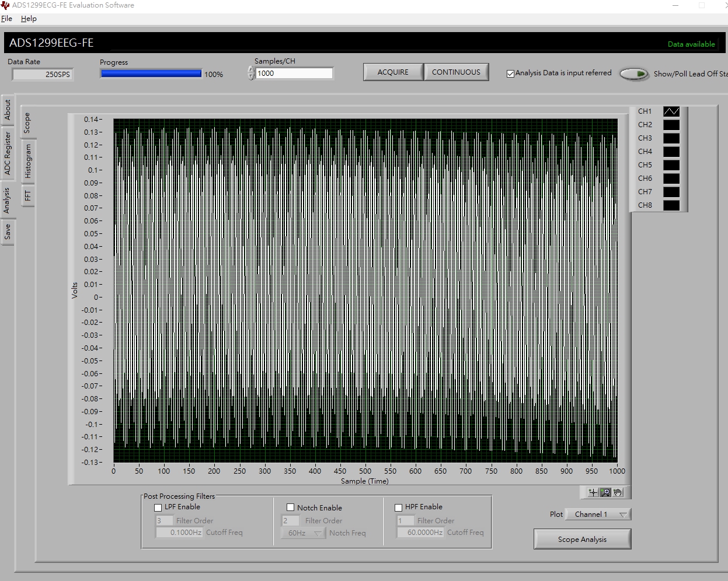Click the CH6 plot legend box

coord(671,178)
